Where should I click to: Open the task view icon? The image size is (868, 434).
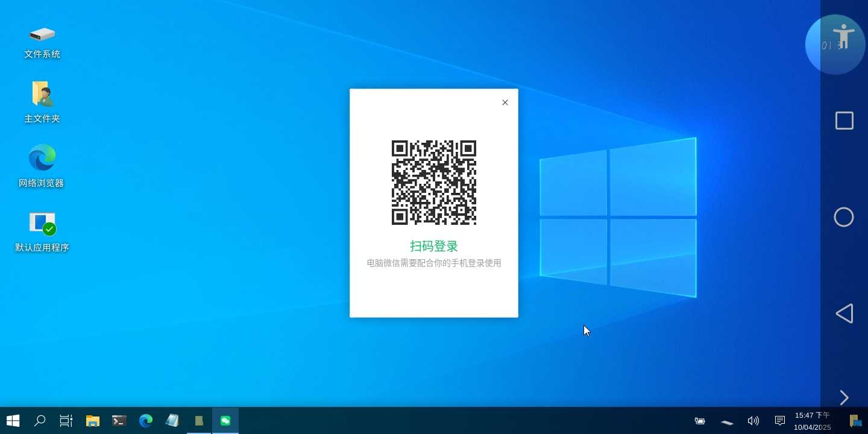66,421
